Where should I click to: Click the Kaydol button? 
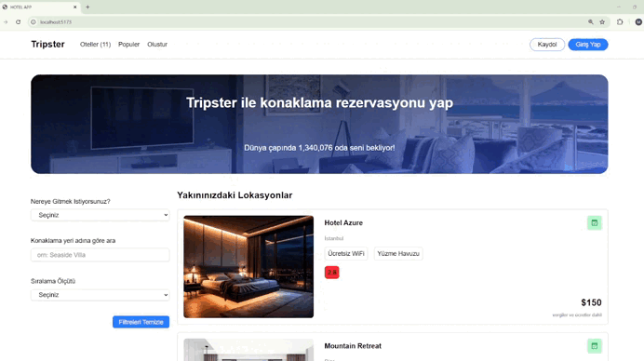tap(547, 45)
